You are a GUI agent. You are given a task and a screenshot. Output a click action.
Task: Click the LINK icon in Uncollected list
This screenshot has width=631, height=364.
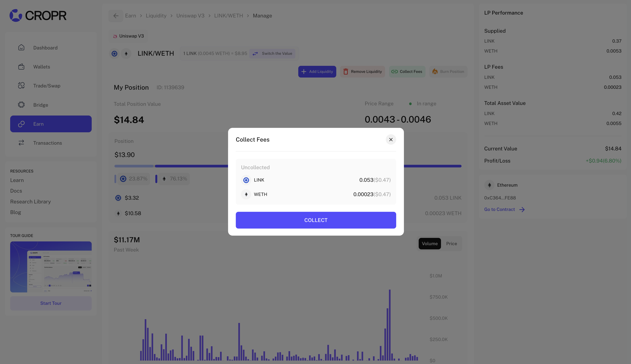point(246,180)
